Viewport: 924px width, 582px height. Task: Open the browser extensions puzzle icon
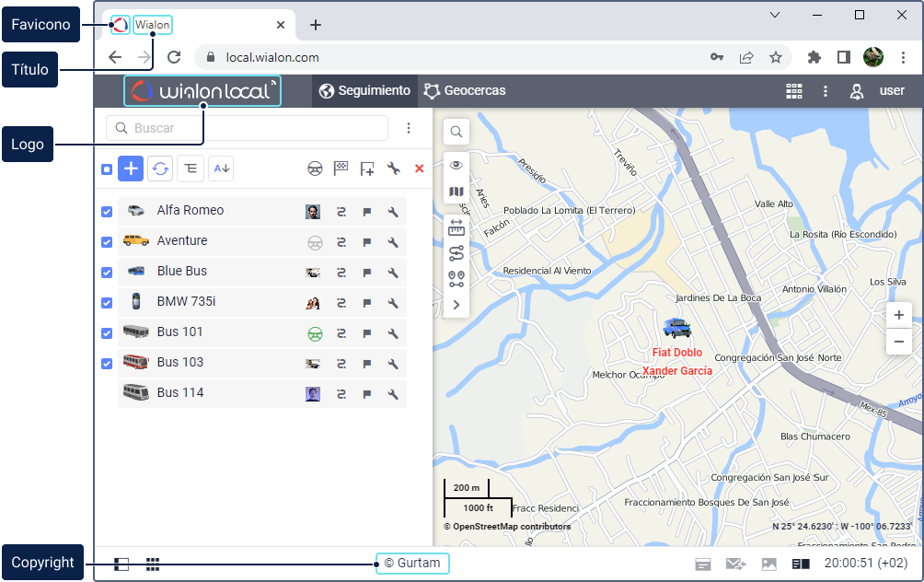(x=814, y=57)
